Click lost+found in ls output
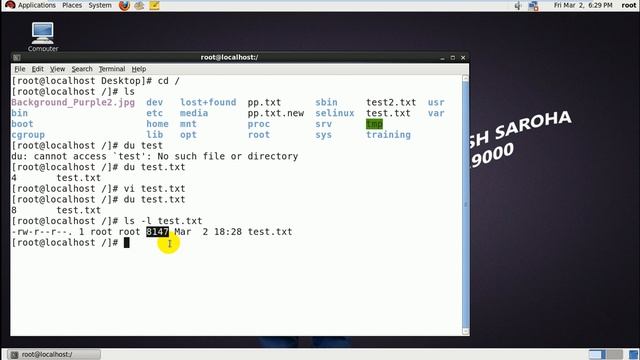640x360 pixels. [x=208, y=102]
